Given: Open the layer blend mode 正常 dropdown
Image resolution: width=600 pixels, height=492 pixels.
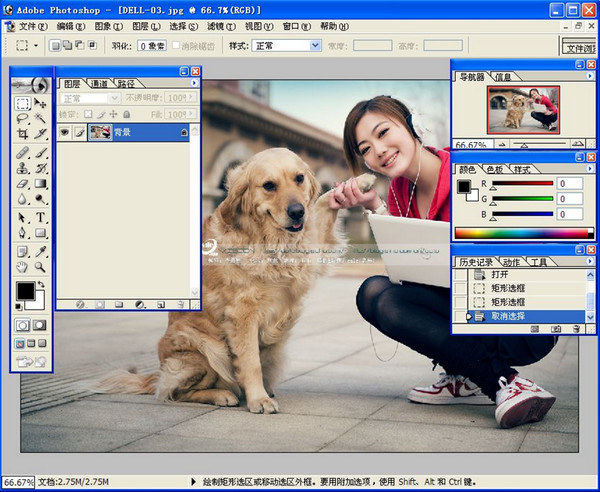Looking at the screenshot, I should pos(89,99).
